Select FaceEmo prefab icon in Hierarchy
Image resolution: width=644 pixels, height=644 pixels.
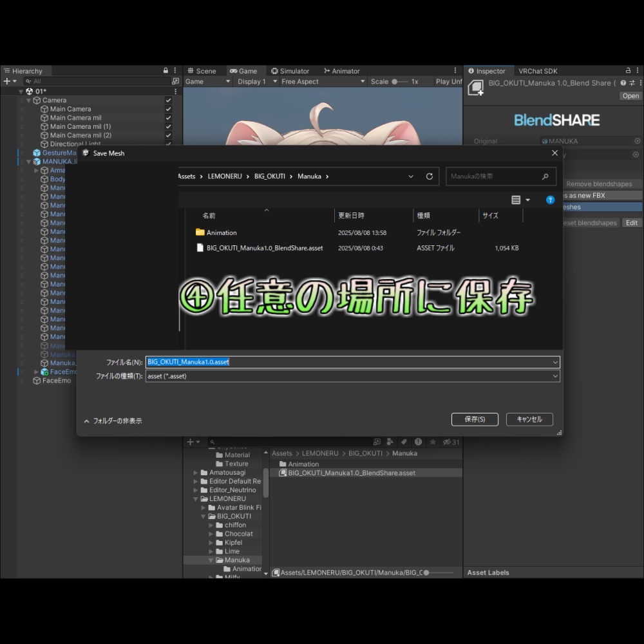point(44,372)
